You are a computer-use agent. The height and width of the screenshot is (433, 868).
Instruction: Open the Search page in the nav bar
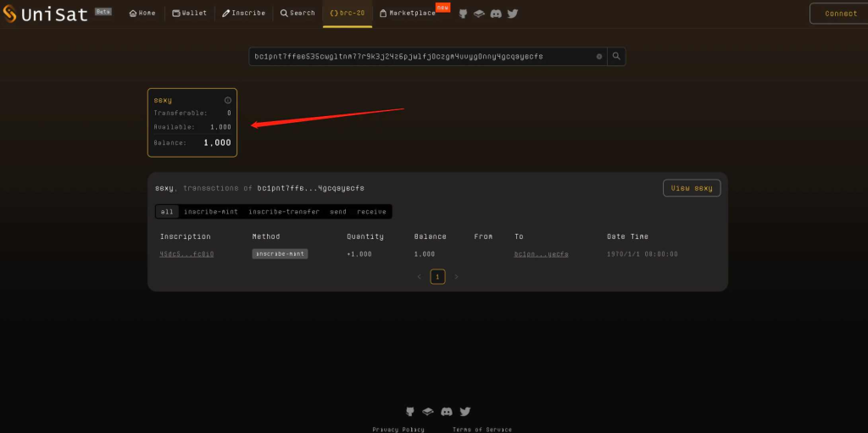(298, 13)
